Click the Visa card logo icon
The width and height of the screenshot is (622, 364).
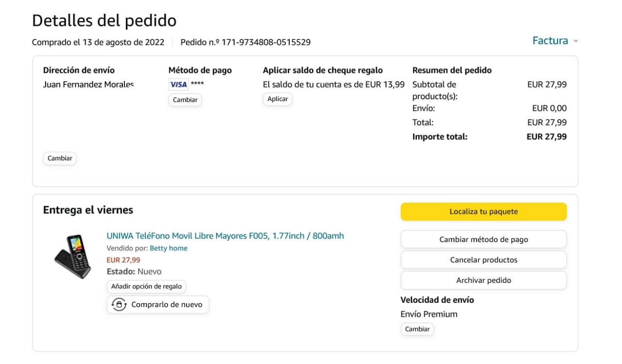[178, 85]
